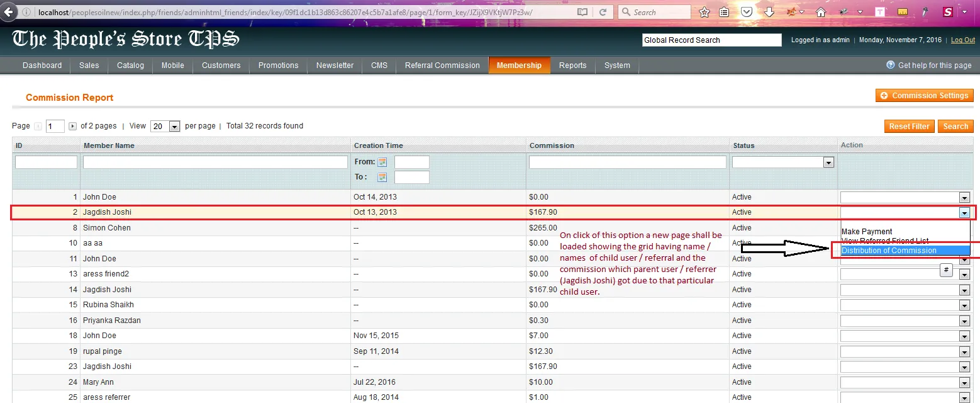Image resolution: width=980 pixels, height=403 pixels.
Task: Click the browser back arrow button
Action: click(x=9, y=12)
